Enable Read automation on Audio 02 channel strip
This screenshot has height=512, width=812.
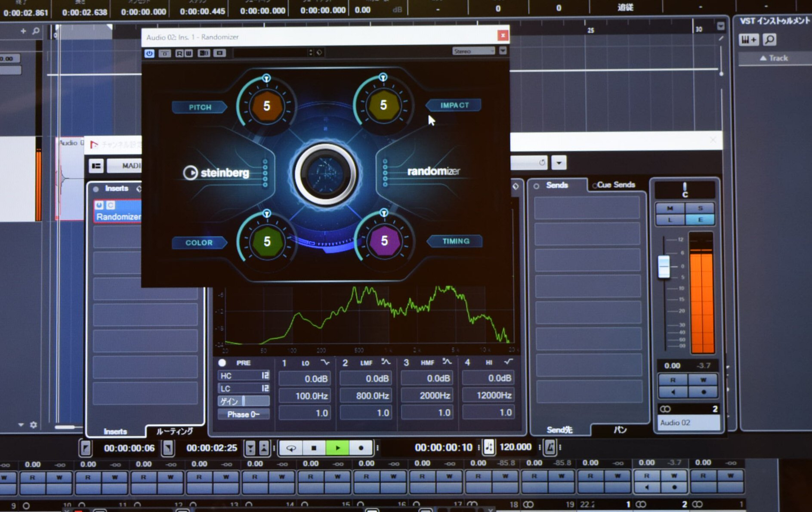(x=673, y=380)
